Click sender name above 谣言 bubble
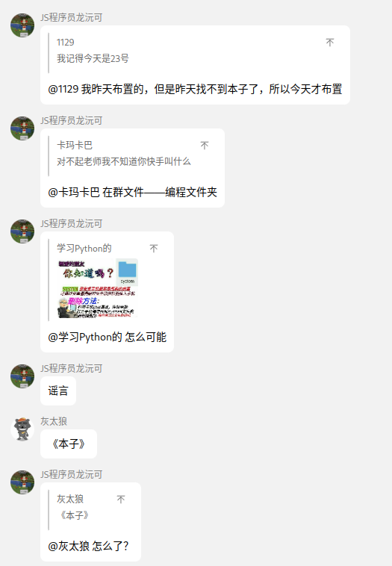Image resolution: width=392 pixels, height=566 pixels. pos(72,369)
